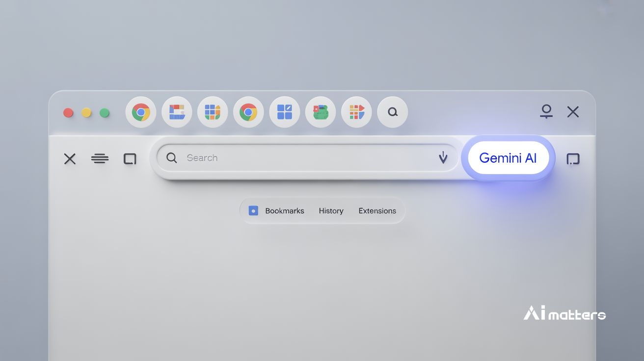Click the round magnifier icon in the tab row
This screenshot has width=644, height=361.
(x=393, y=112)
